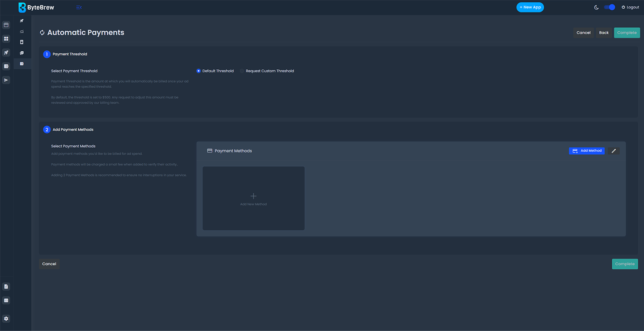Screen dimensions: 644x331
Task: Toggle the dark mode switch
Action: pyautogui.click(x=609, y=7)
